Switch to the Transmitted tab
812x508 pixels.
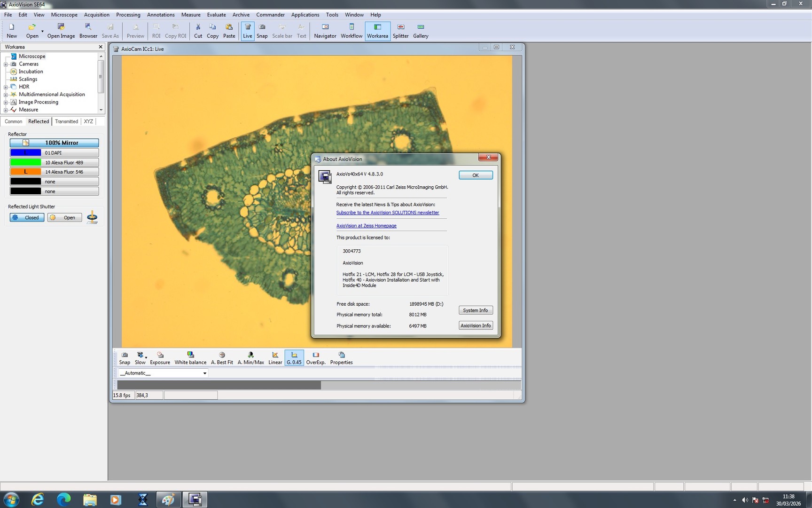[x=66, y=121]
